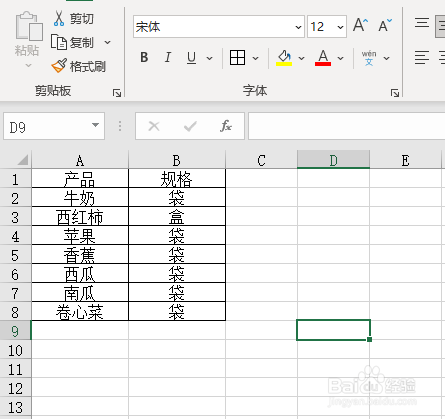The width and height of the screenshot is (445, 419).
Task: Click into the formula bar input
Action: pyautogui.click(x=346, y=126)
